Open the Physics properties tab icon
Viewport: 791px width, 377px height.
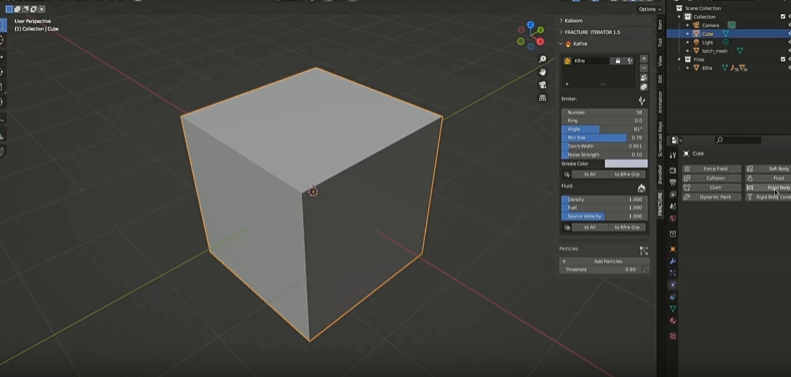pyautogui.click(x=672, y=285)
